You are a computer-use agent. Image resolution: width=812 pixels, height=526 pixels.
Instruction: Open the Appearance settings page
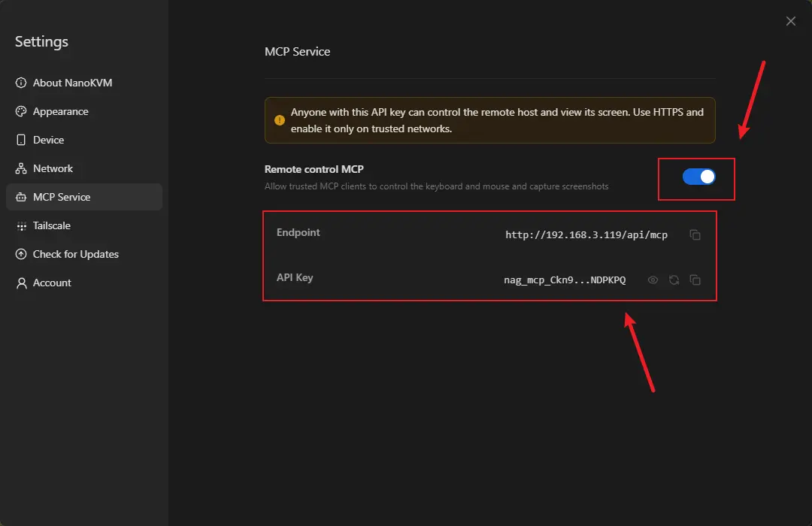[x=84, y=111]
